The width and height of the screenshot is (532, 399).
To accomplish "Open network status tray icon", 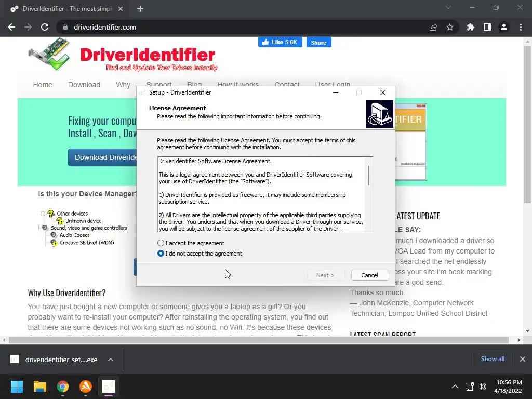I will [470, 387].
